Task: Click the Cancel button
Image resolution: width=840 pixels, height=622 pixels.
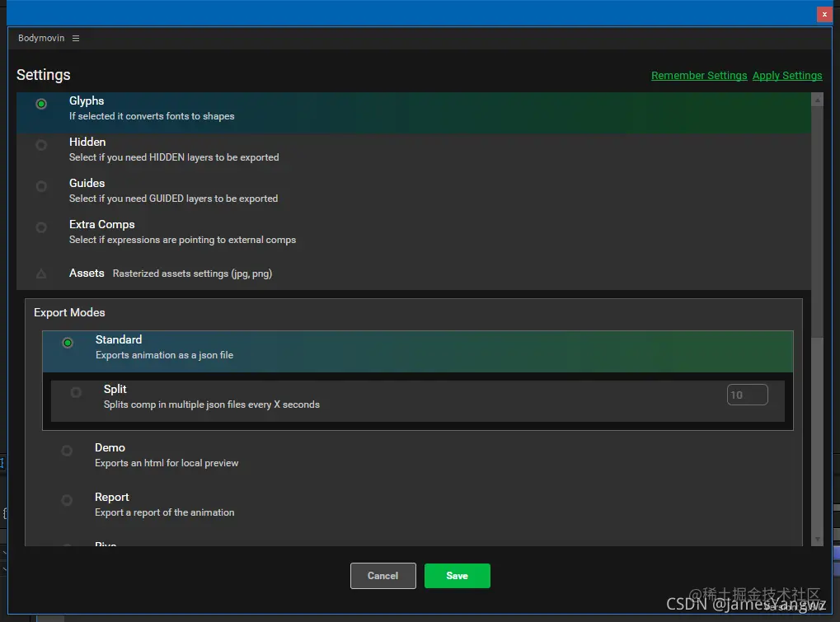Action: click(x=383, y=576)
